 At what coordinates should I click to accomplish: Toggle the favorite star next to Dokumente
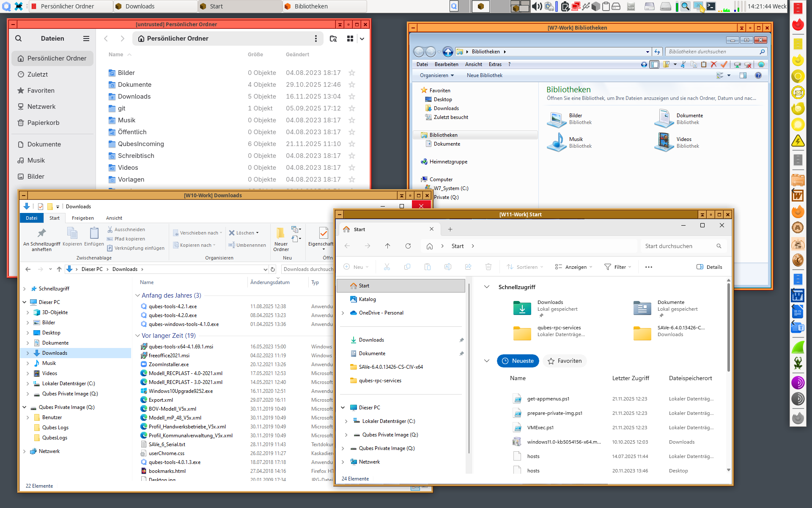[352, 84]
